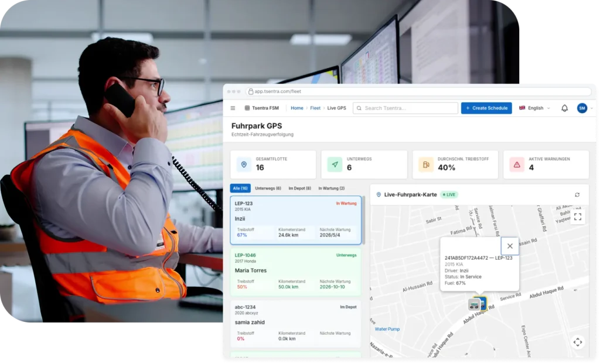Viewport: 600px width, 364px height.
Task: Click the LIVE status badge
Action: 449,195
